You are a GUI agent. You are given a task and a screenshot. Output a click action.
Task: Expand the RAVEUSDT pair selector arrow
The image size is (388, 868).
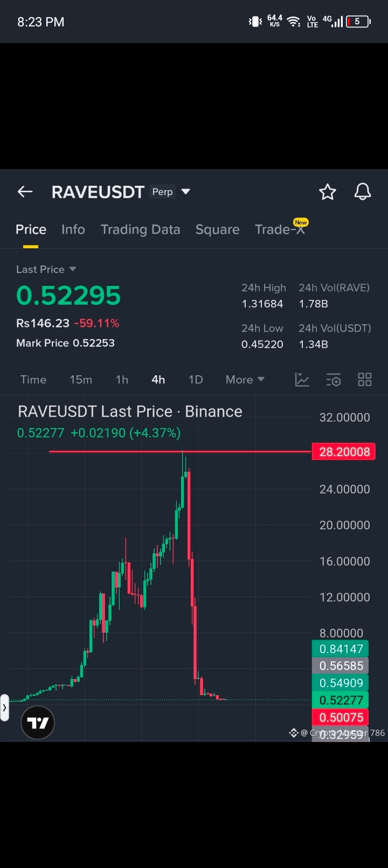[x=186, y=192]
